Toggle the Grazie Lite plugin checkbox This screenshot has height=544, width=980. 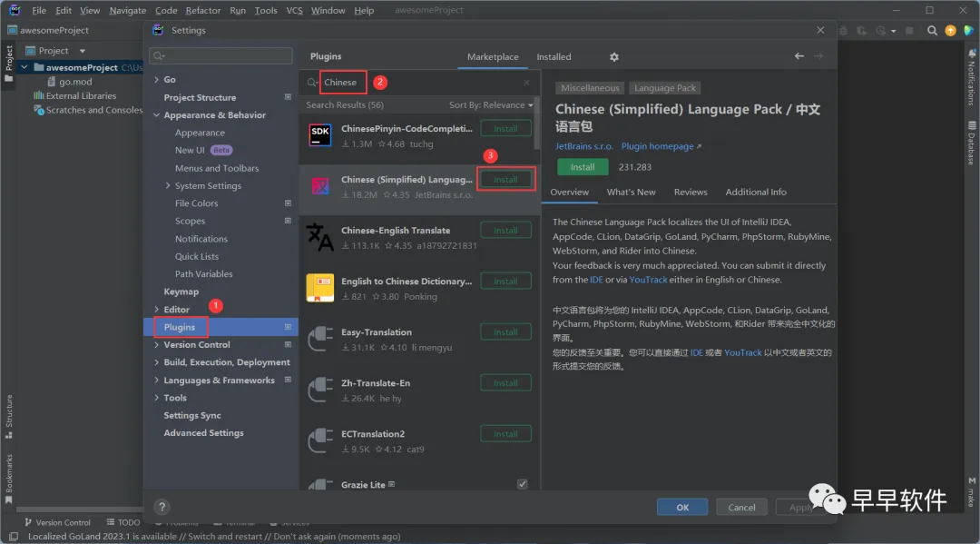522,484
